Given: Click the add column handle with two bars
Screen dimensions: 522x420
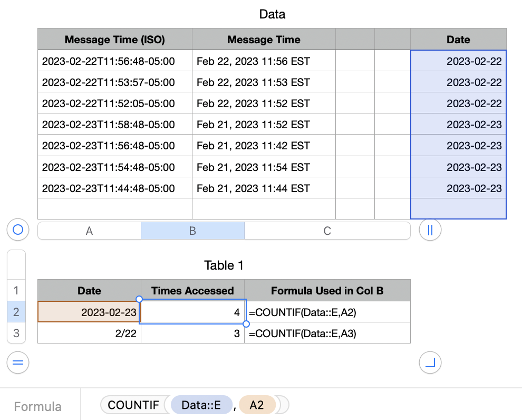Looking at the screenshot, I should point(430,230).
